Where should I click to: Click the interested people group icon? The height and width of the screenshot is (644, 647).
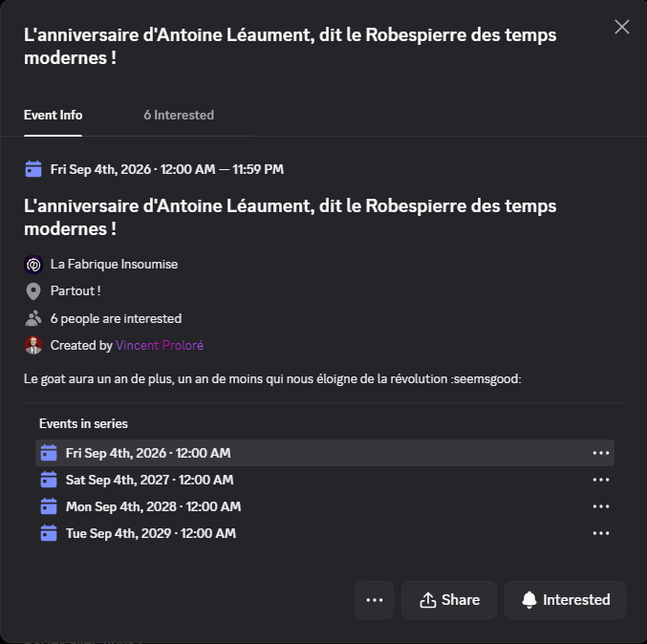coord(33,318)
